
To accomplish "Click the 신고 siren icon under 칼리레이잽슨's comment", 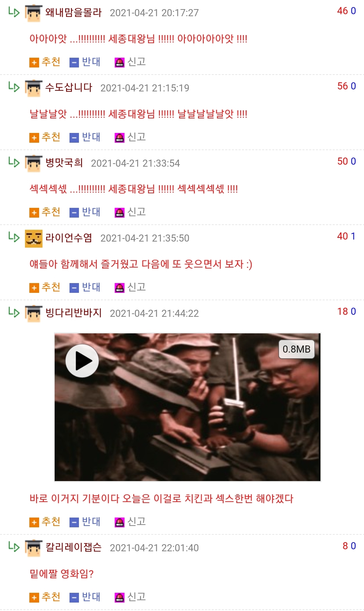I will click(x=119, y=598).
